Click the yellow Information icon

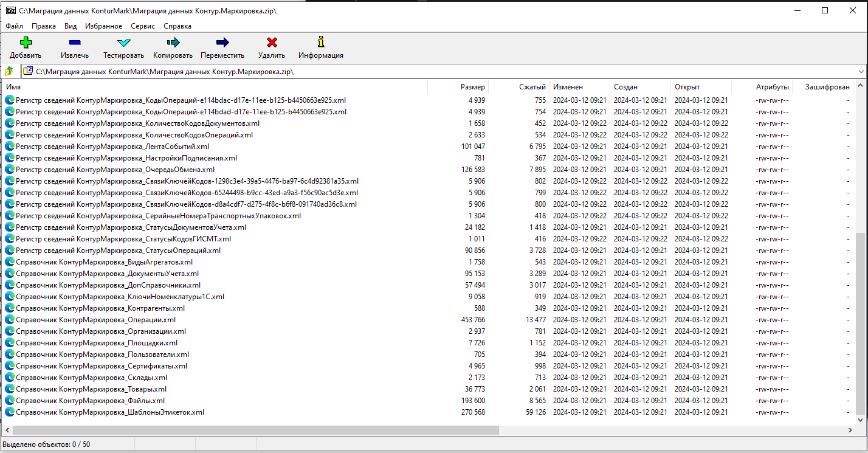click(x=321, y=42)
